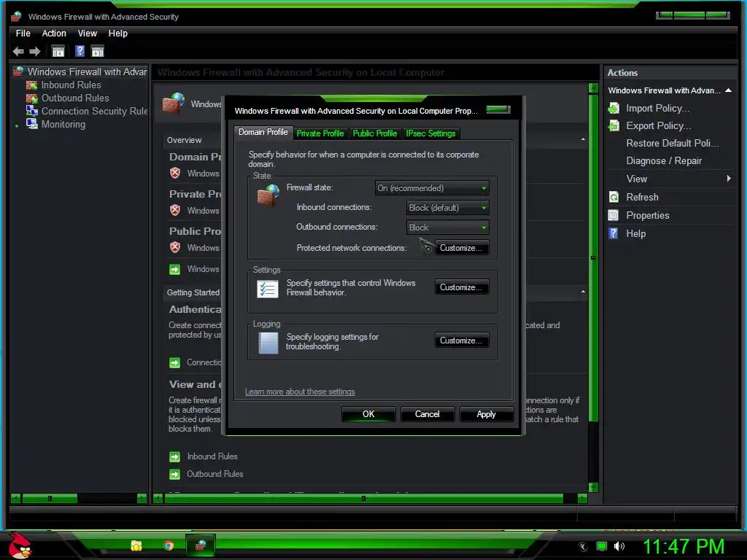
Task: Select Inbound Rules in the tree
Action: [x=71, y=85]
